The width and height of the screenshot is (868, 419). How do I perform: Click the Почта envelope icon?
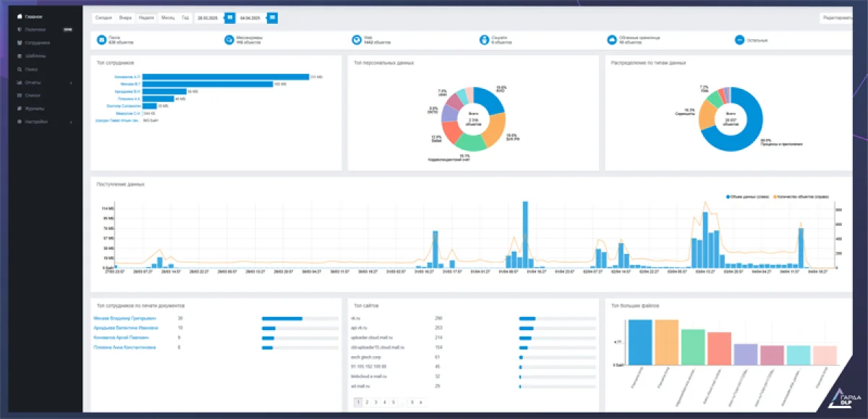[x=101, y=41]
